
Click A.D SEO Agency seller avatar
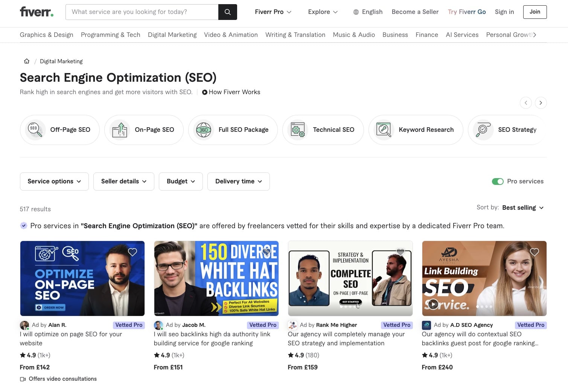click(x=426, y=325)
